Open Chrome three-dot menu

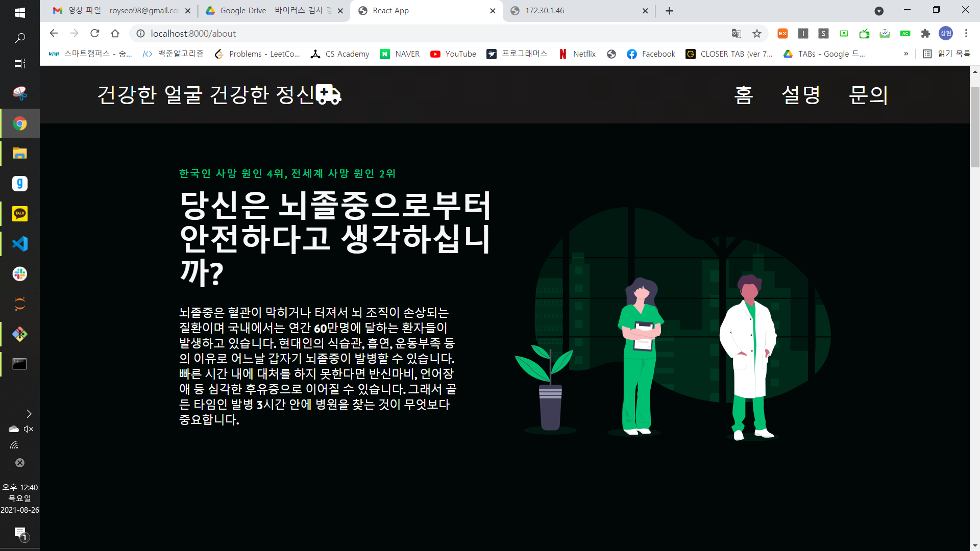coord(966,33)
